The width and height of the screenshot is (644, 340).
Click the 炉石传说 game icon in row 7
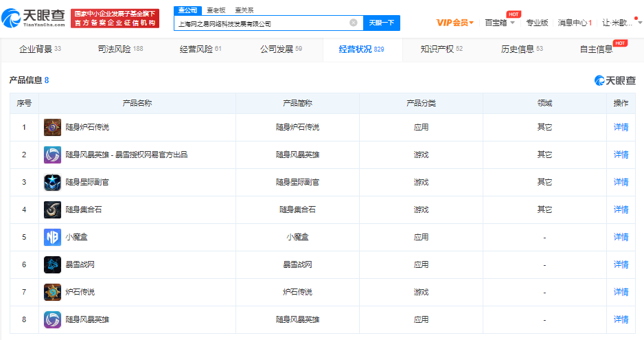(x=52, y=292)
